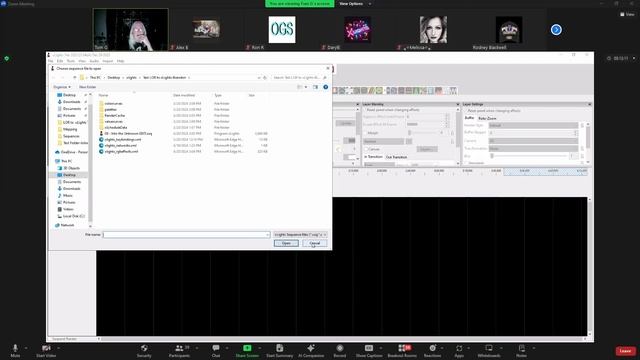640x360 pixels.
Task: Toggle Reset panel checkbox in Layer Settings
Action: [x=466, y=111]
